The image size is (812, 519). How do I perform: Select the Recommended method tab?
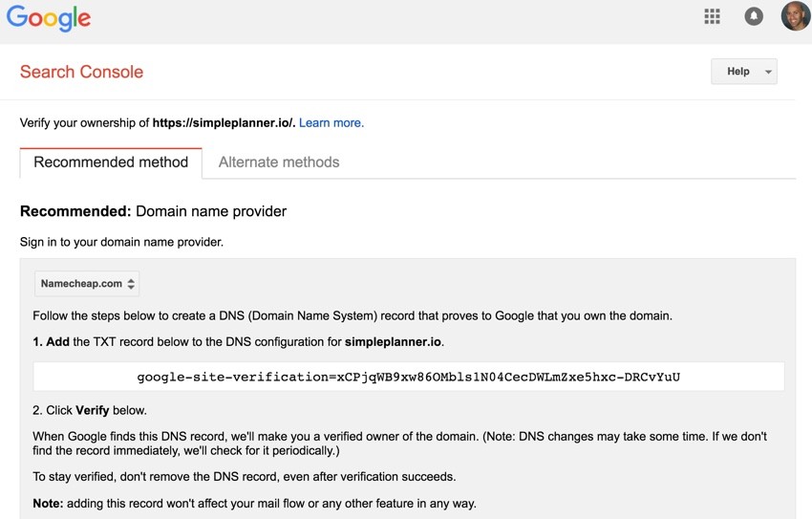(111, 162)
